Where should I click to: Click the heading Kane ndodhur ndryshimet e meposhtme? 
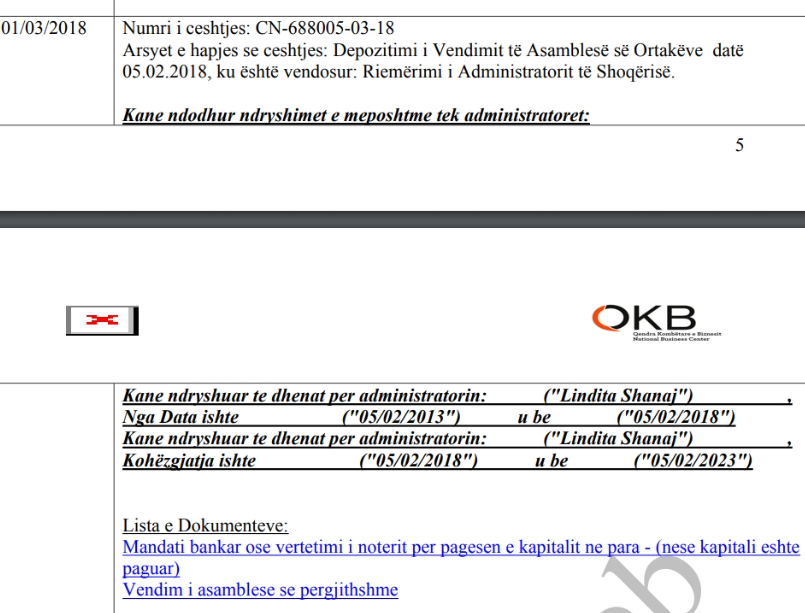[356, 116]
